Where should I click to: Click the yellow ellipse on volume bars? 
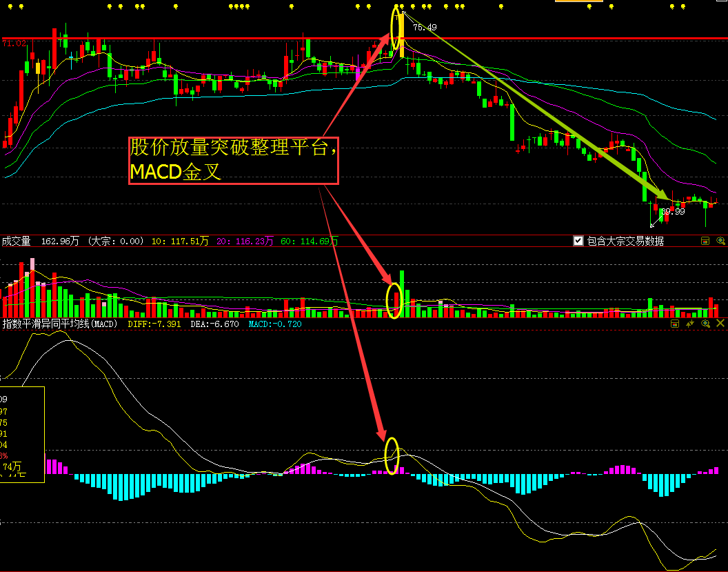[x=394, y=301]
